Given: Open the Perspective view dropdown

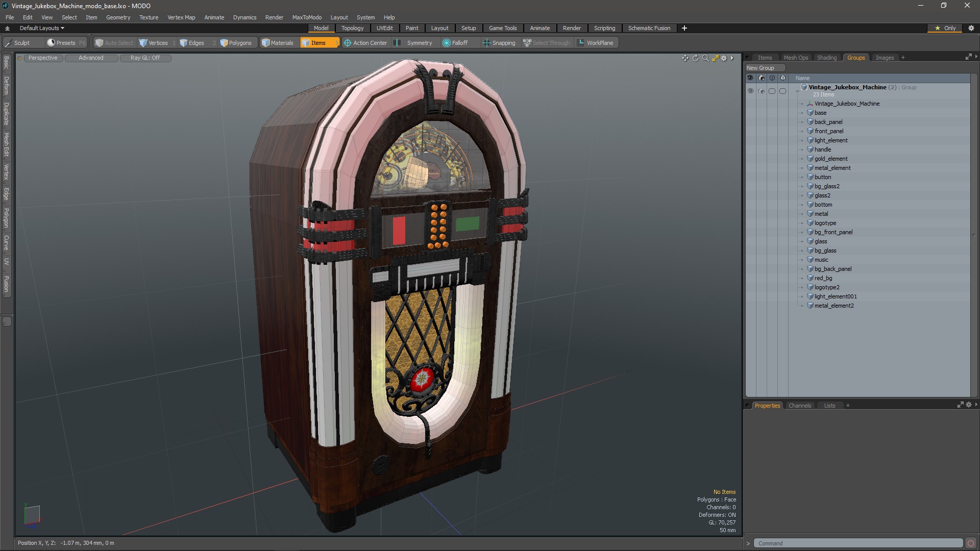Looking at the screenshot, I should point(41,58).
